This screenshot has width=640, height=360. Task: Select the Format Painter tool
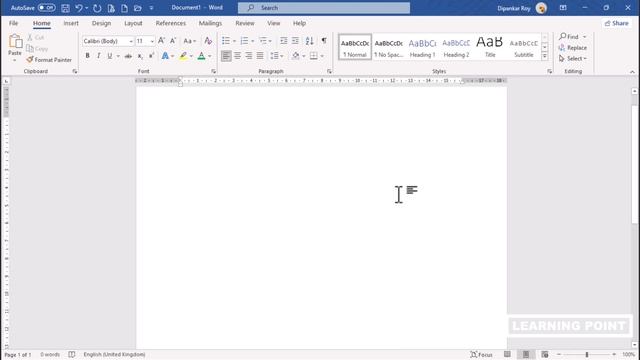click(49, 60)
